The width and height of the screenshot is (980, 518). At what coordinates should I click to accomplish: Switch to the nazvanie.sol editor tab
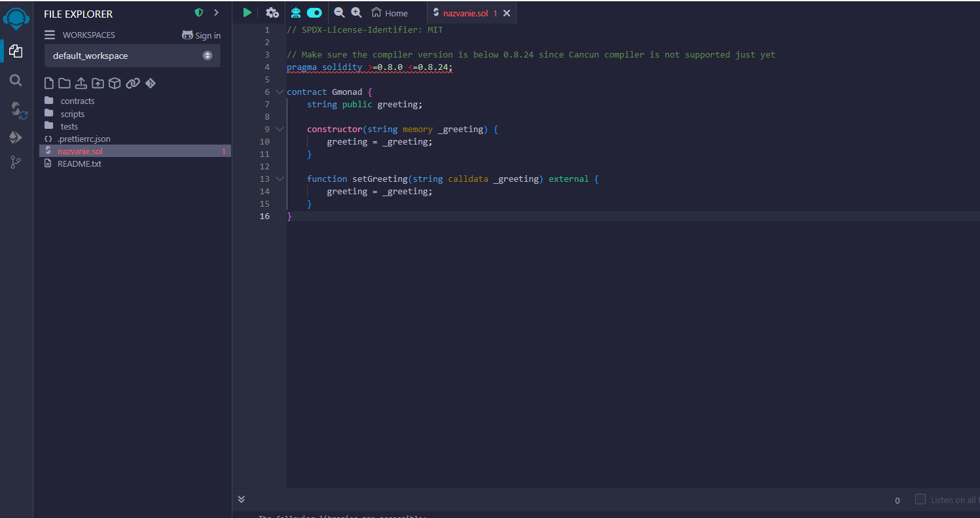(465, 13)
